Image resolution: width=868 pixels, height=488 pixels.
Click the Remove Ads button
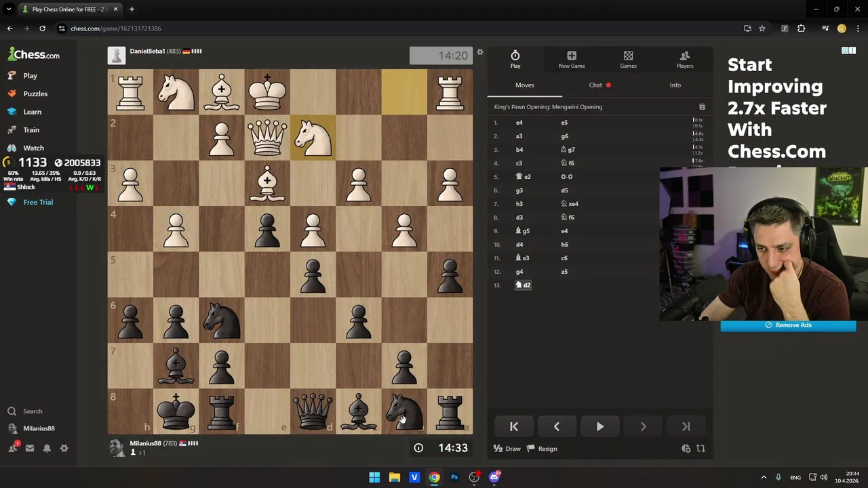coord(788,325)
